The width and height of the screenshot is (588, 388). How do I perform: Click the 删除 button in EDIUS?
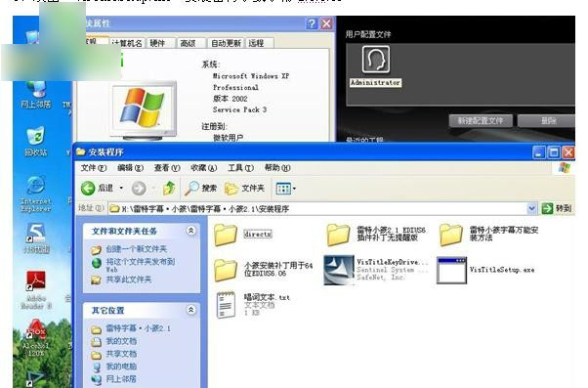pyautogui.click(x=546, y=121)
